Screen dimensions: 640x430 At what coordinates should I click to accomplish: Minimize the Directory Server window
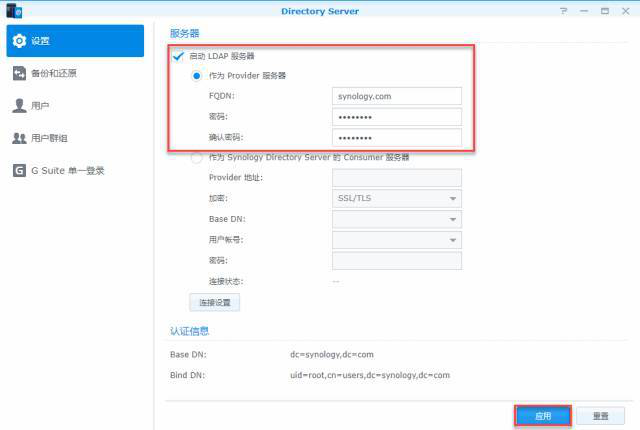click(584, 11)
